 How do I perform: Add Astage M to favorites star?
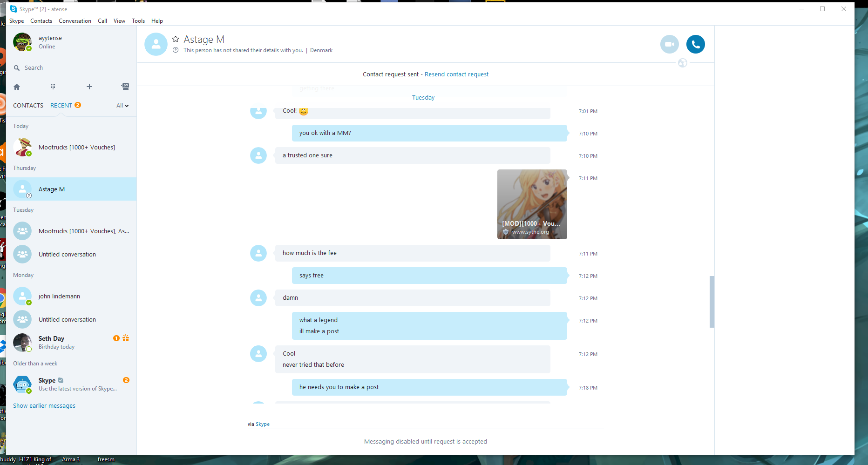(176, 39)
